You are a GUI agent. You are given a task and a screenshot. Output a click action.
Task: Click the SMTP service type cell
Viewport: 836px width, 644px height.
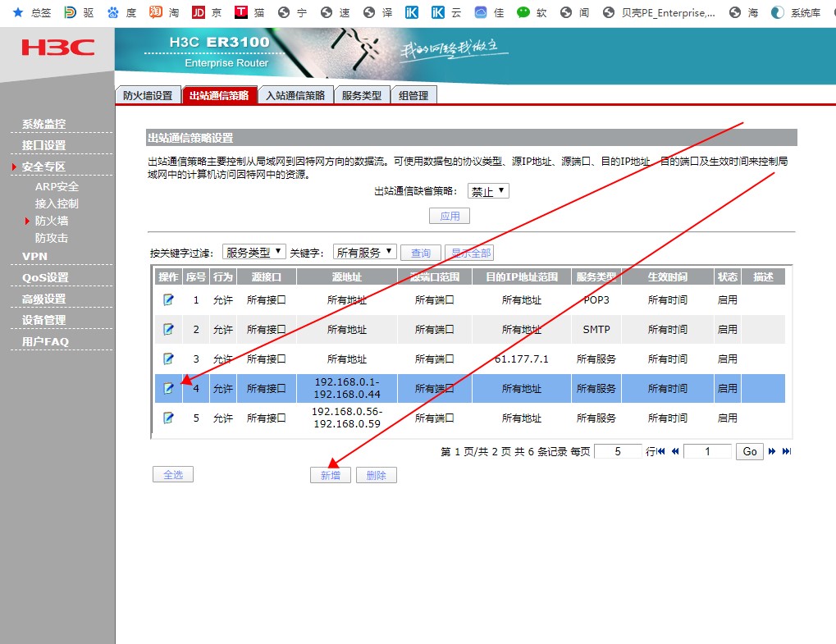[596, 329]
